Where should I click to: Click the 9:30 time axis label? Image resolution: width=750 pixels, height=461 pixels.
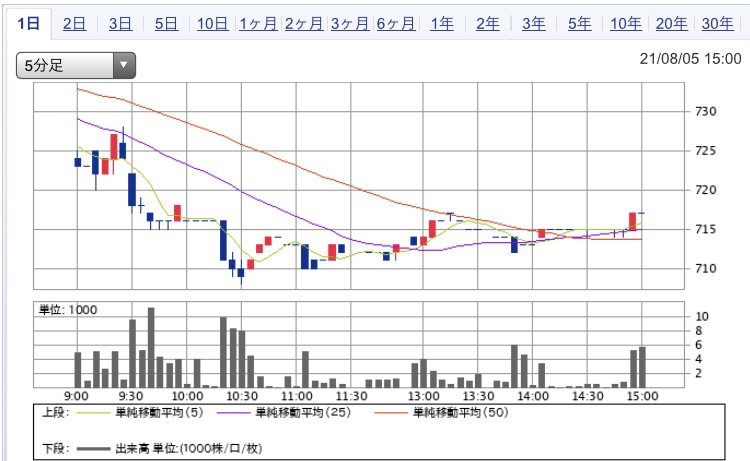coord(131,396)
